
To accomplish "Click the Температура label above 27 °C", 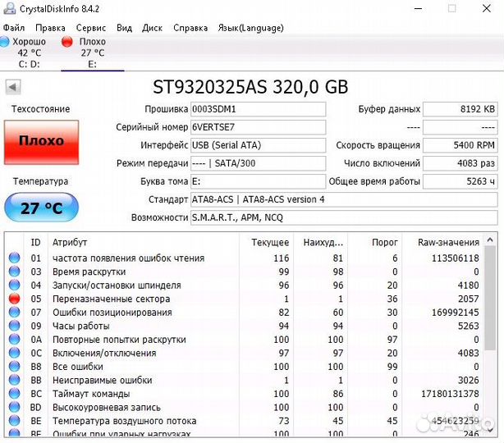I will [x=40, y=181].
